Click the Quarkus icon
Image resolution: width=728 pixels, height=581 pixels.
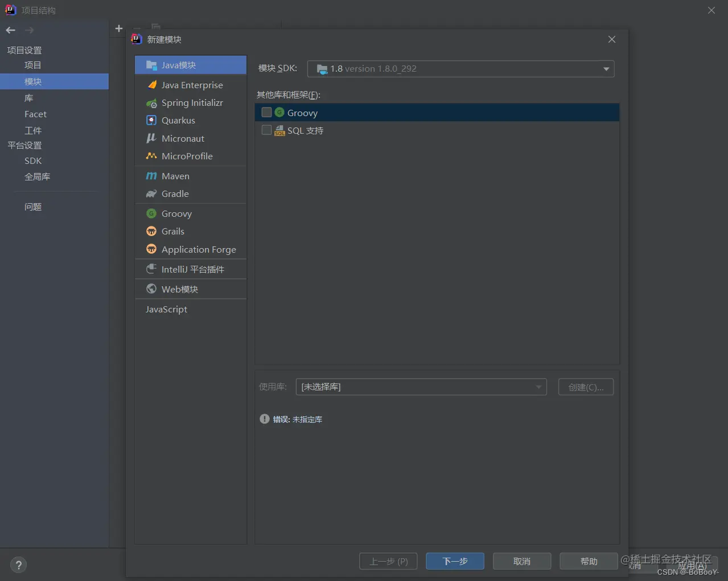(x=151, y=120)
